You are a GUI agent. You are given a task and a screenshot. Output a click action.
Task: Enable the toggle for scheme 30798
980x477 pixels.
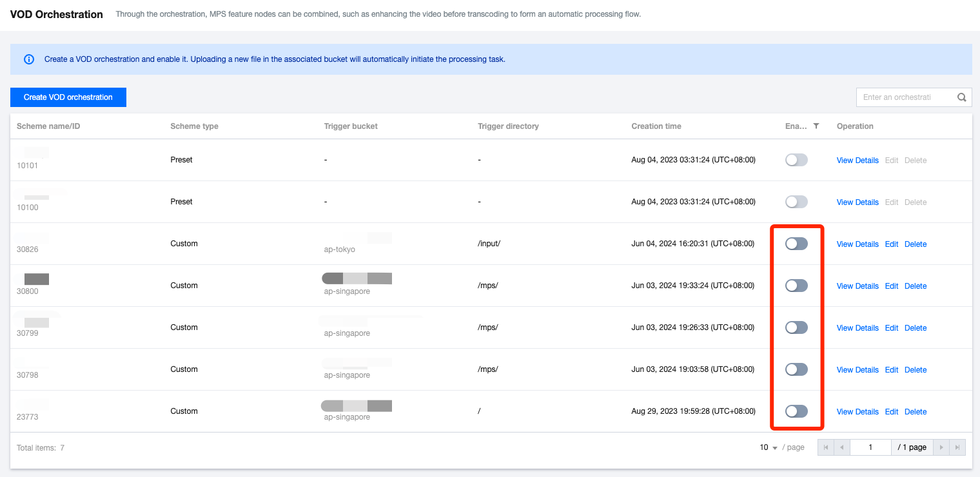tap(796, 369)
